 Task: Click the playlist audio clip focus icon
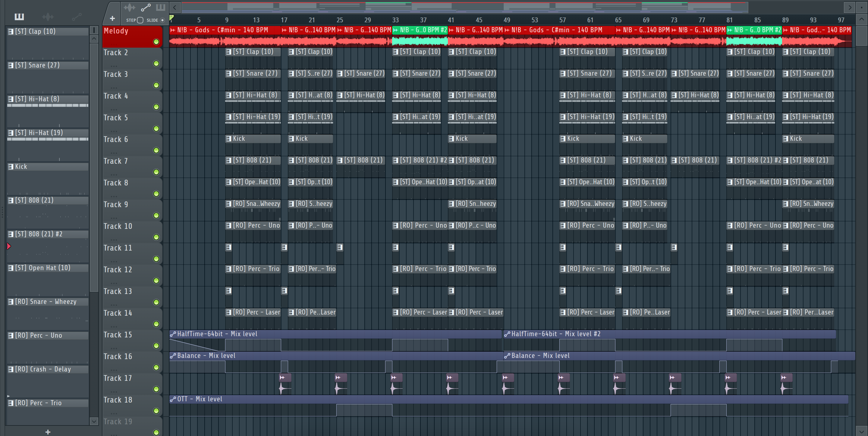(129, 8)
